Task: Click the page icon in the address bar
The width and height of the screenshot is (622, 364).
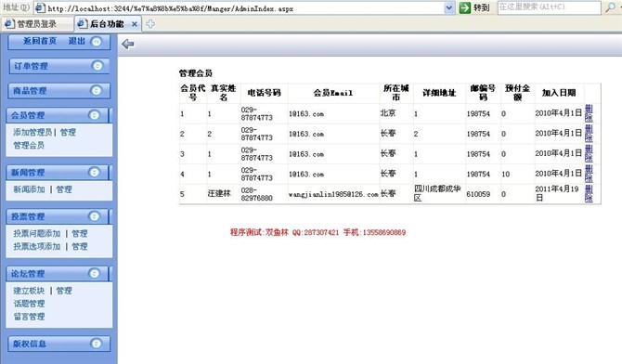Action: [40, 7]
